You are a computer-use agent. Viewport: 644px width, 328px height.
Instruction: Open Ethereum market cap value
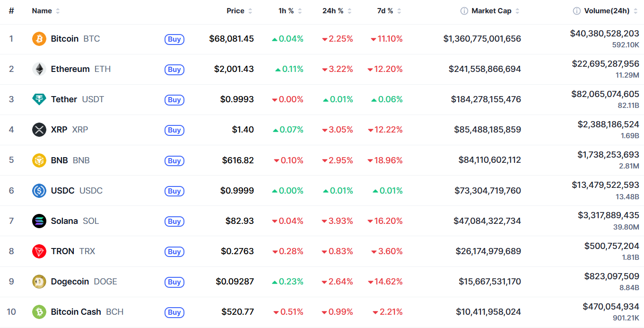[485, 69]
